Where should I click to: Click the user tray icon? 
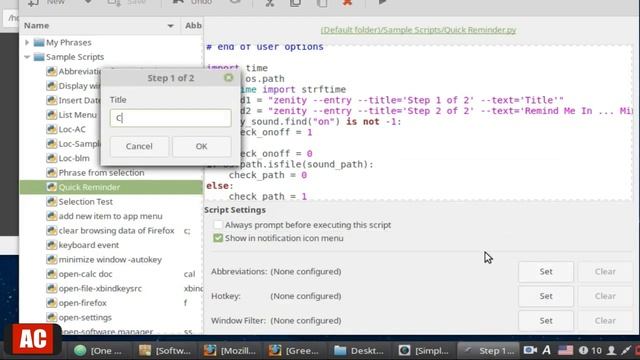611,350
